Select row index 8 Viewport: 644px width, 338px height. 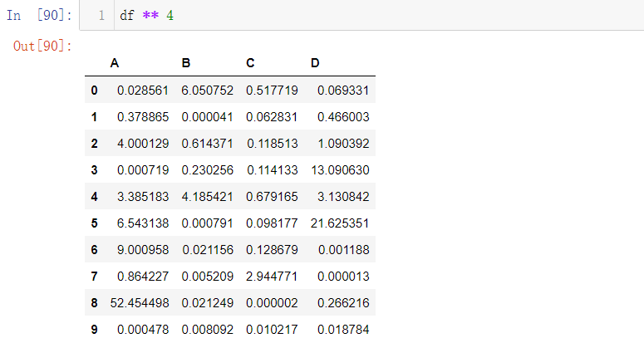click(94, 303)
